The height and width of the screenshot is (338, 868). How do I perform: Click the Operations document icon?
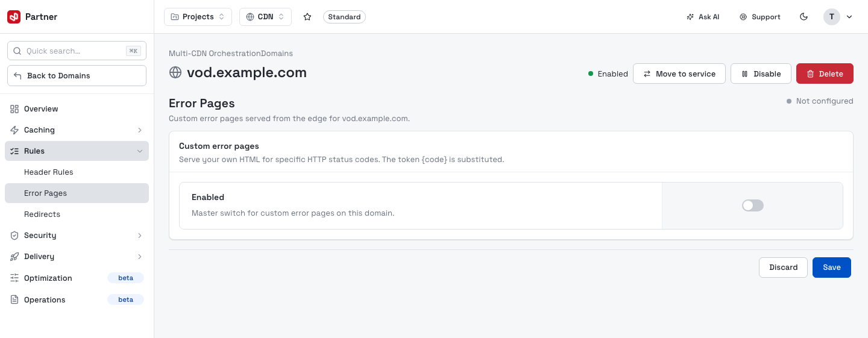[x=14, y=299]
